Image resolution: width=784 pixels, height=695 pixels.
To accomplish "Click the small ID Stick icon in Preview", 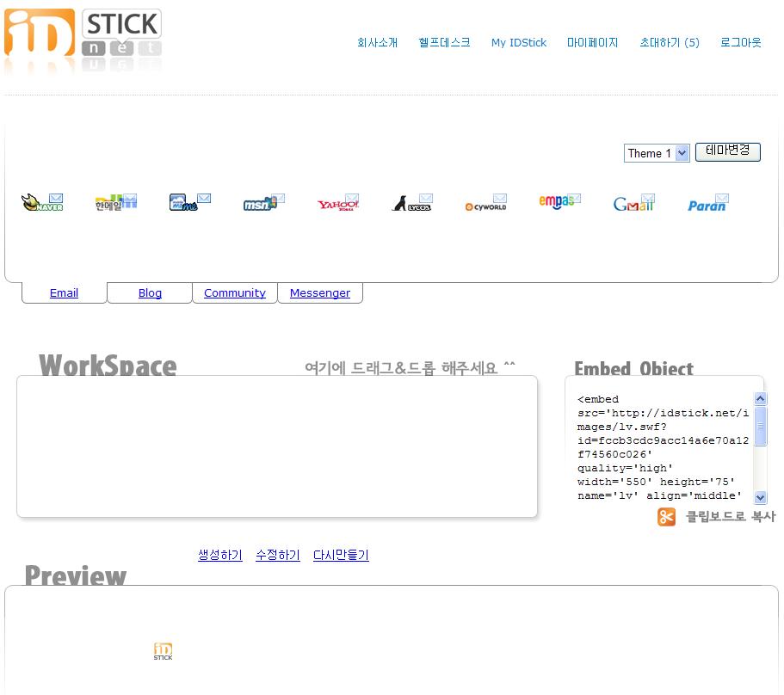I will point(163,651).
